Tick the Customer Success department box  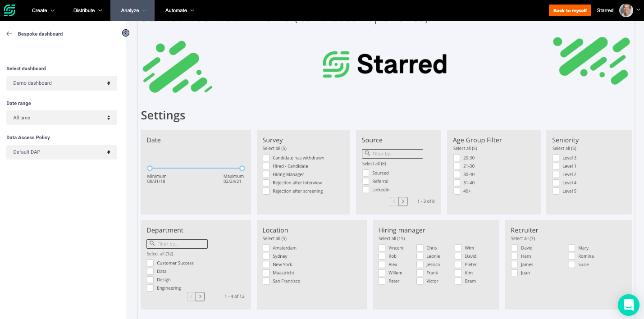pyautogui.click(x=151, y=263)
